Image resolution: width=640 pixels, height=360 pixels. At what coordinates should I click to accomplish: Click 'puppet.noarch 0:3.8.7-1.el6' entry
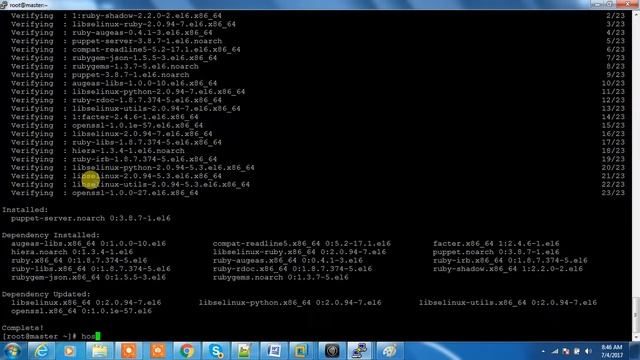coord(496,252)
